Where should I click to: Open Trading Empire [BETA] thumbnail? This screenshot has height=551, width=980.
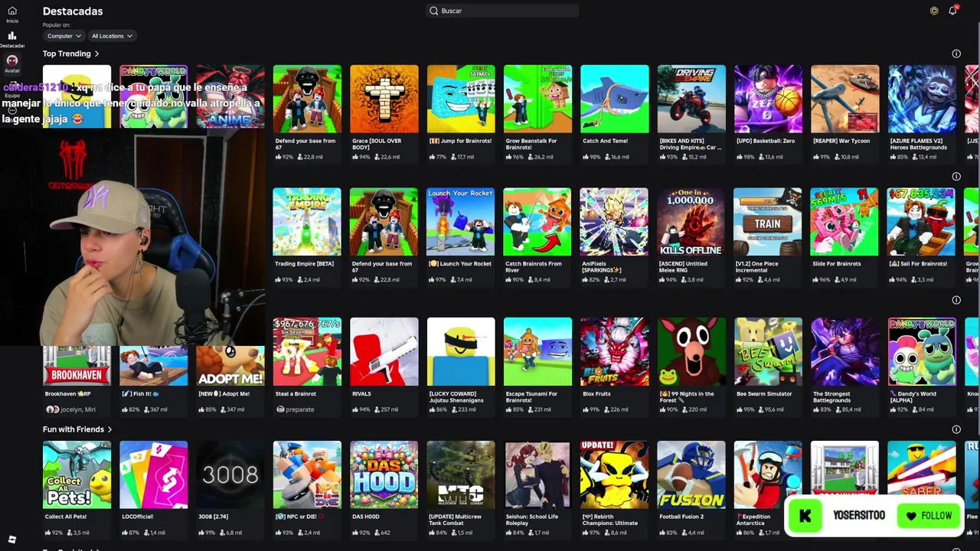pos(307,222)
